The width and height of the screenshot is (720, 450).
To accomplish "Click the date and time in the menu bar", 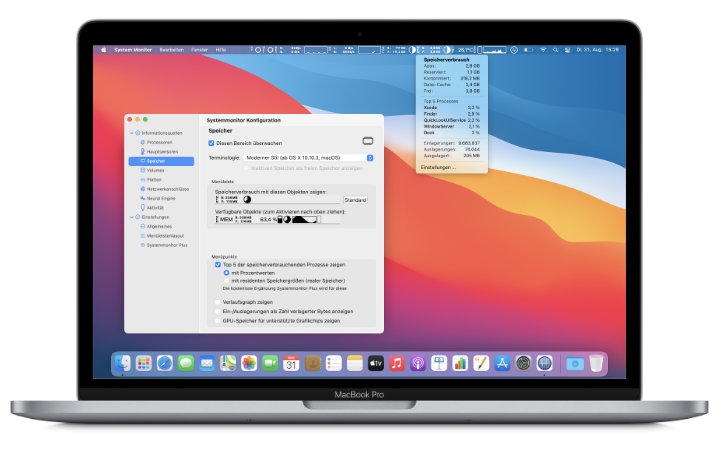I will coord(597,50).
